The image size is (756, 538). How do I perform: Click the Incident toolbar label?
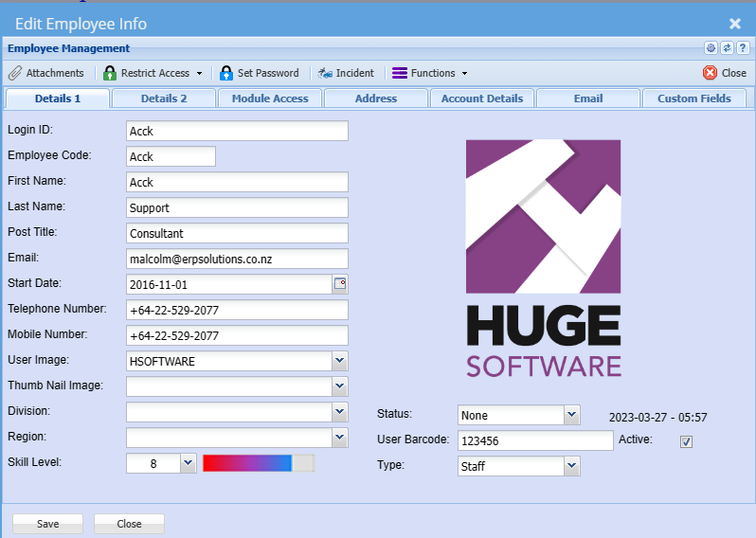point(355,73)
